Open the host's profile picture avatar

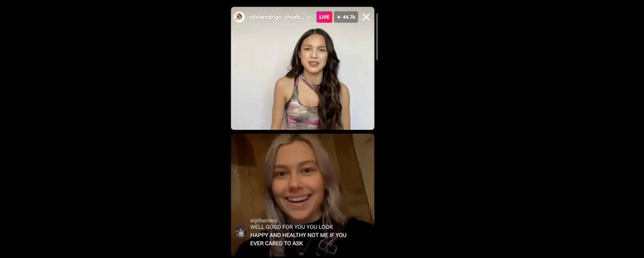239,17
